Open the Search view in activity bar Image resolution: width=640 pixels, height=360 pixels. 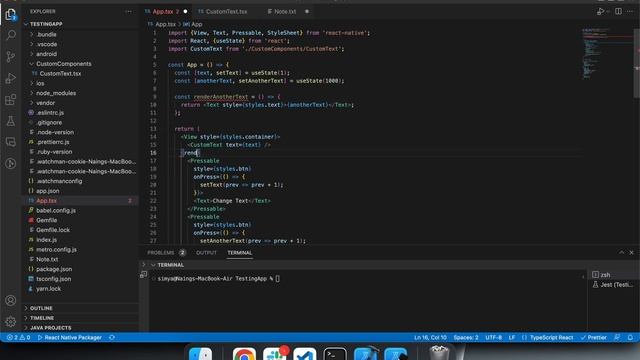click(11, 36)
